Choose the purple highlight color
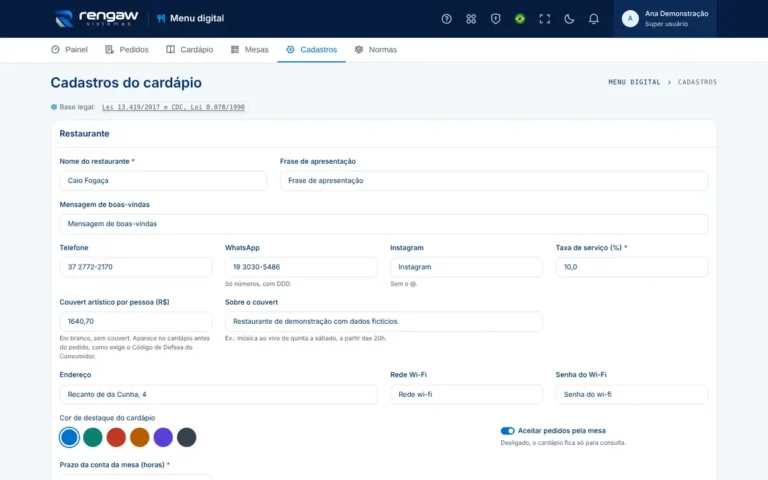 click(x=163, y=437)
